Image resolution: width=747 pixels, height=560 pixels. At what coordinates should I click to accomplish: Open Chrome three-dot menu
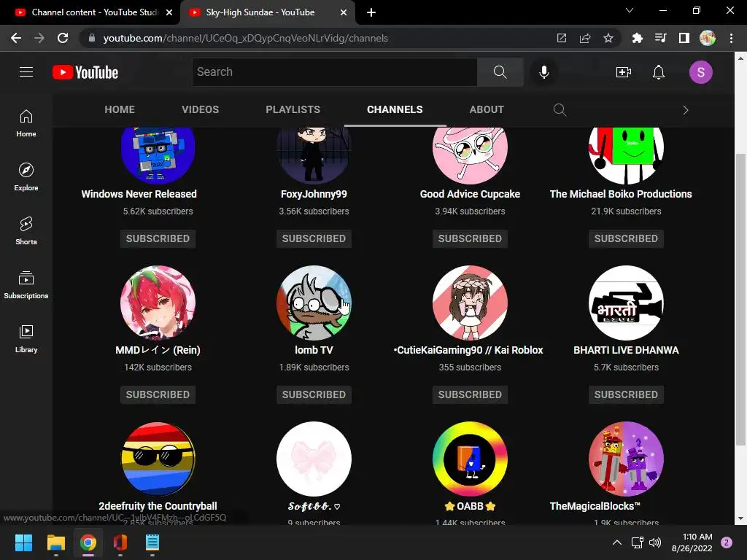click(x=731, y=38)
